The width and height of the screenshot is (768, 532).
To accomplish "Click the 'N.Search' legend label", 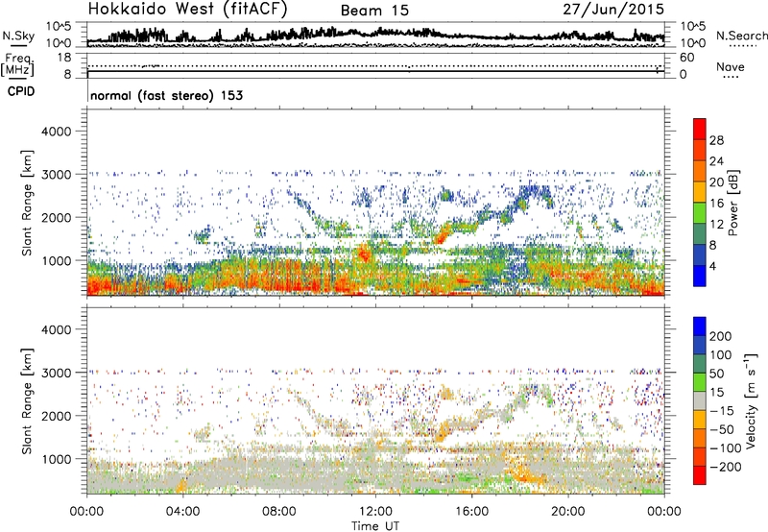I will [741, 36].
